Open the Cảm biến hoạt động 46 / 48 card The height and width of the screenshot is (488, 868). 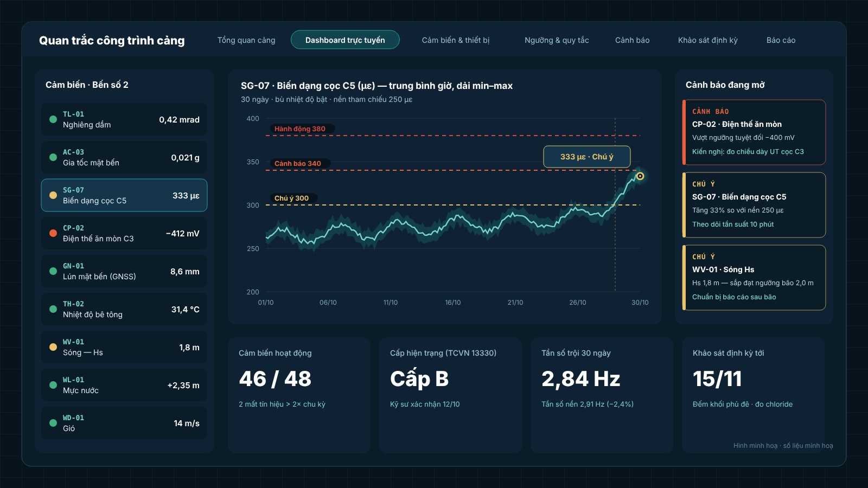click(x=299, y=395)
